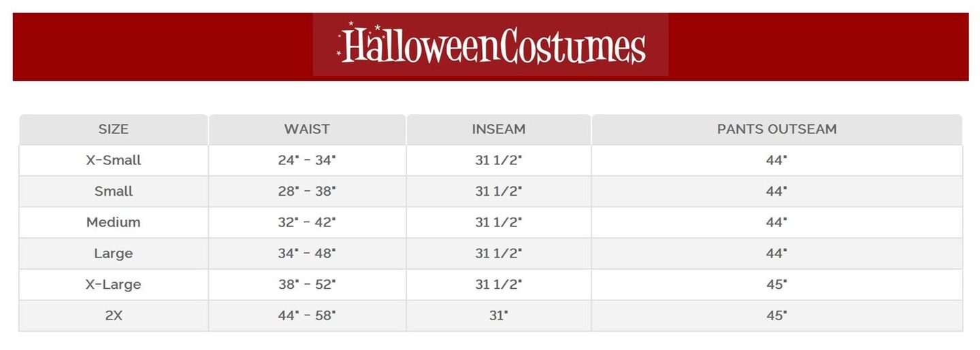The height and width of the screenshot is (350, 980).
Task: Select the 2X size row label
Action: point(113,316)
